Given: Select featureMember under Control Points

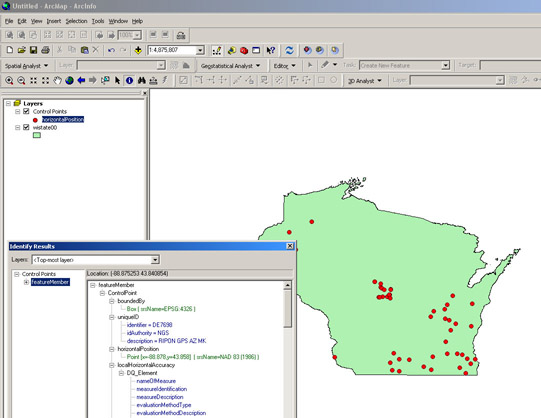Looking at the screenshot, I should click(x=50, y=282).
